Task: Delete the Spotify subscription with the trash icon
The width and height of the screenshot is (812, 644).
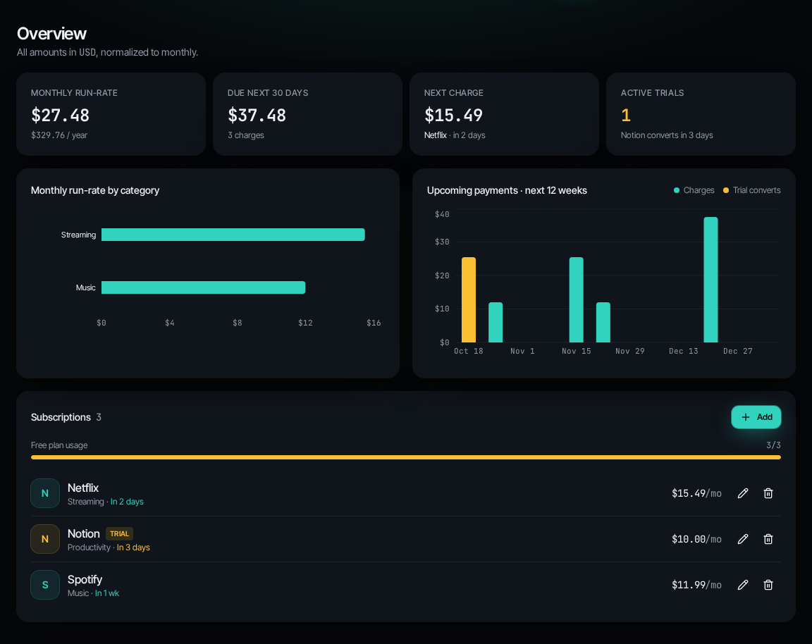Action: [768, 585]
